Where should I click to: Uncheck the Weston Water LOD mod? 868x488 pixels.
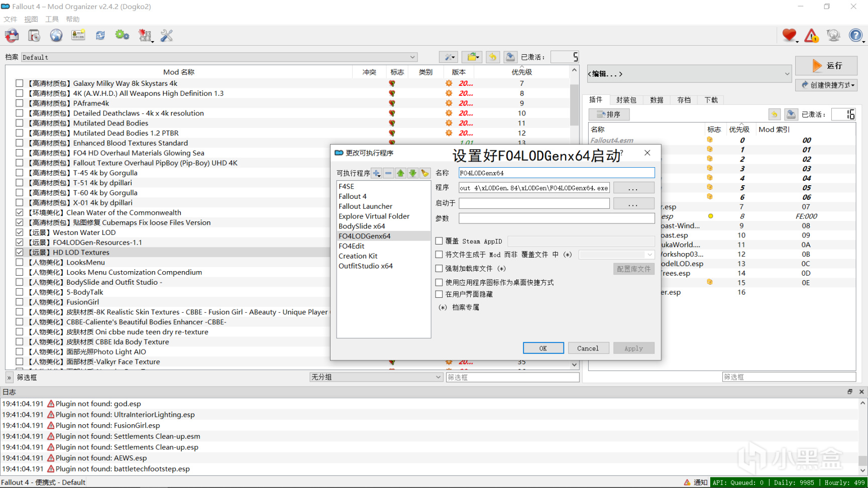coord(20,232)
